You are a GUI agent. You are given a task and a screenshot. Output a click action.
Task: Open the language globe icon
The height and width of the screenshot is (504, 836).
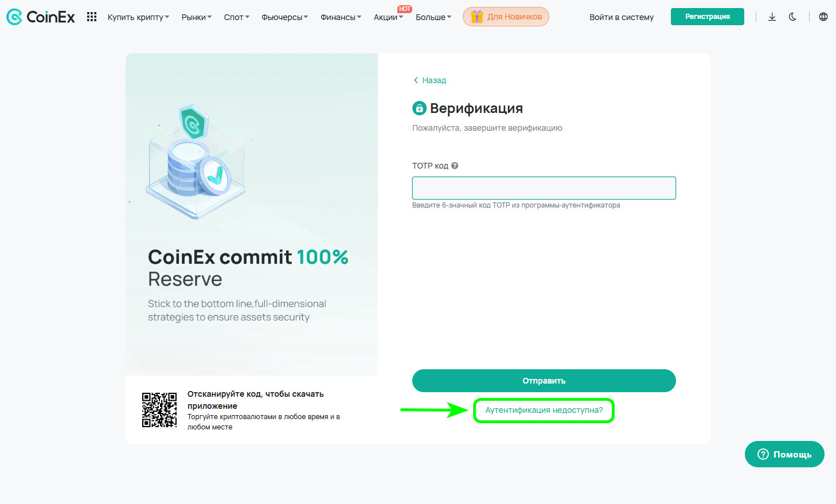(823, 17)
